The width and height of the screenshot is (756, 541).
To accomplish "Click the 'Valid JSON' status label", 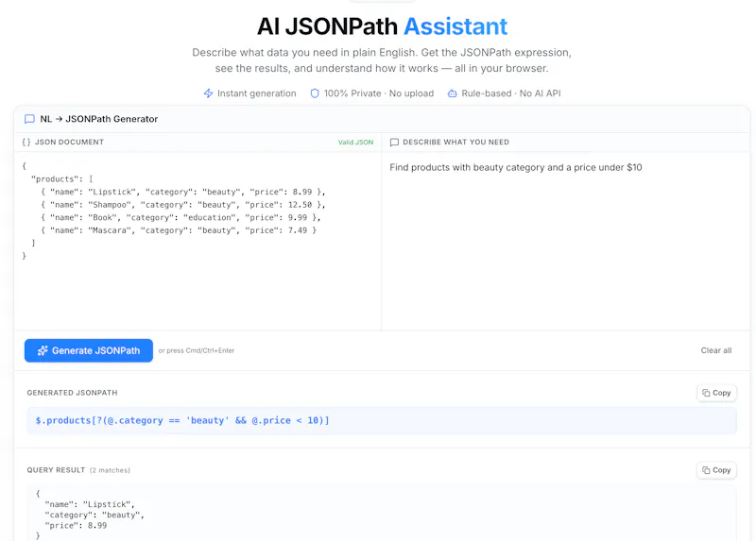I will [x=355, y=143].
